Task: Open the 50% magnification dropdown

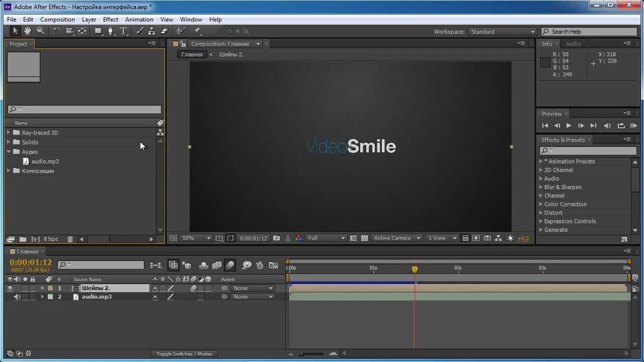Action: point(197,238)
